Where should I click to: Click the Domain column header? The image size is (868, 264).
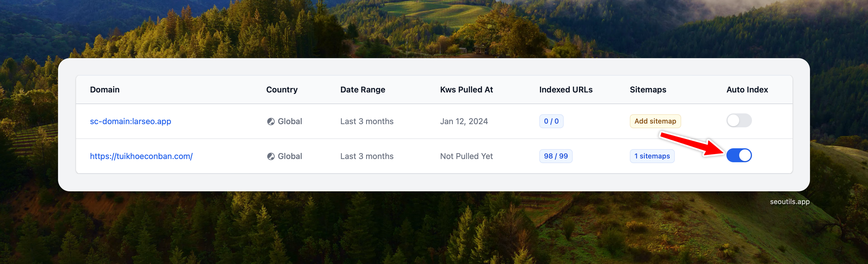(x=105, y=90)
